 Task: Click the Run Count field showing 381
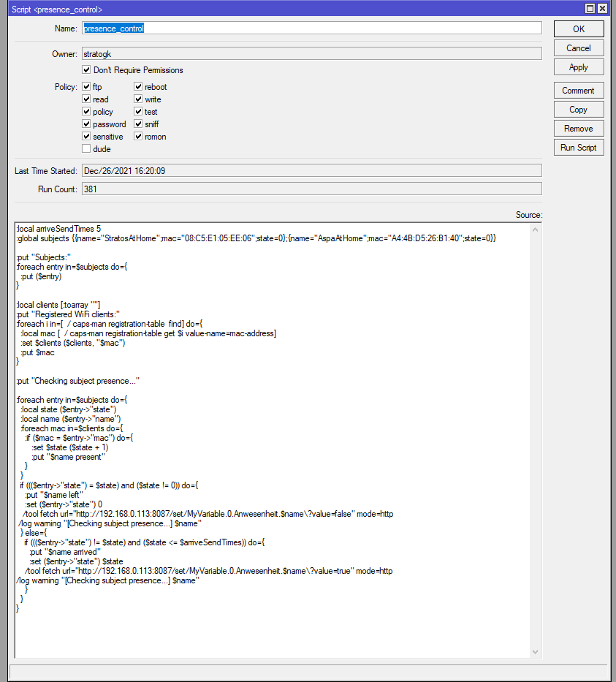click(312, 189)
